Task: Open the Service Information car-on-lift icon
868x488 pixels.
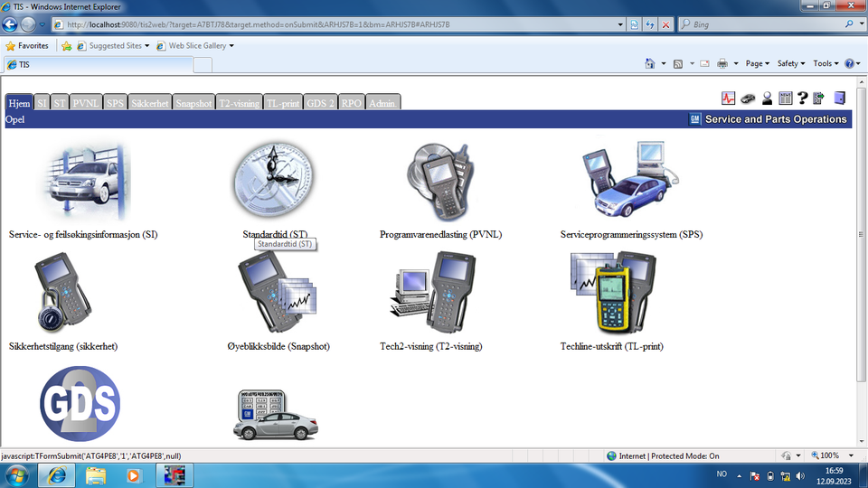Action: point(88,182)
